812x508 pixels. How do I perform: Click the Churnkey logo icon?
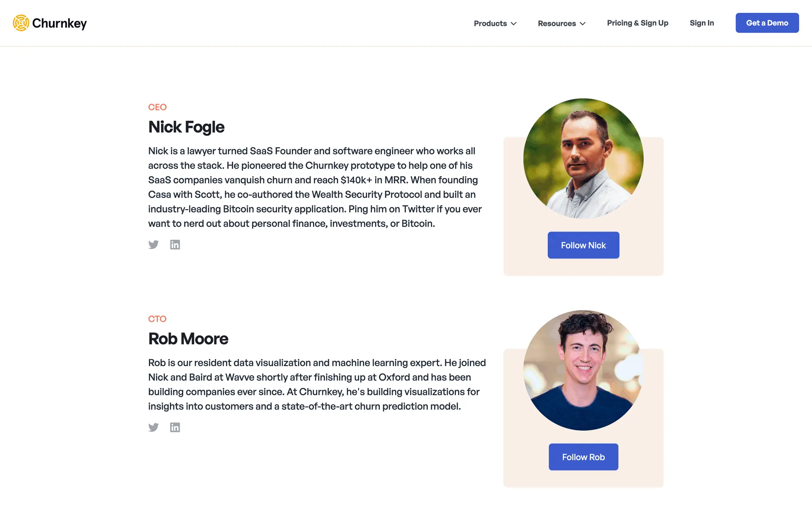(21, 23)
